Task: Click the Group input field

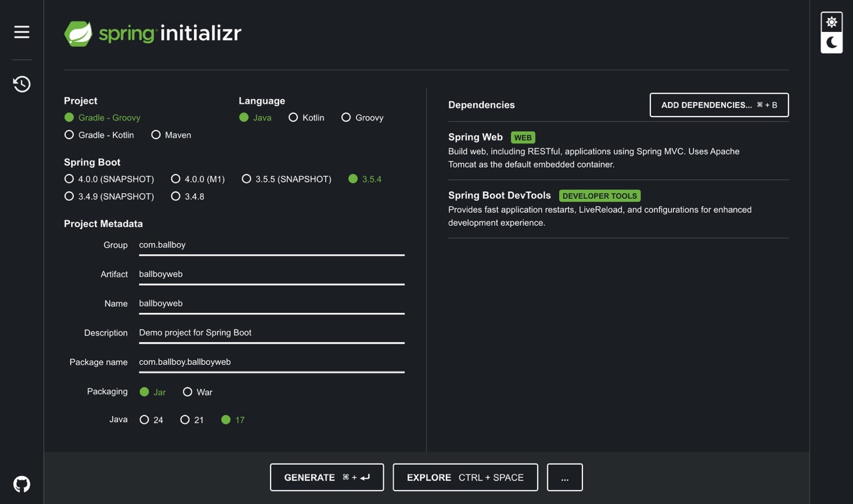Action: pos(271,245)
